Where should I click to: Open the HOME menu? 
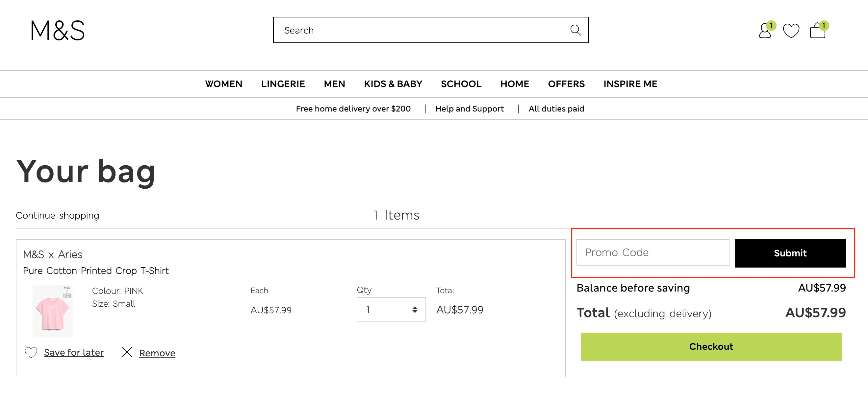pyautogui.click(x=515, y=84)
